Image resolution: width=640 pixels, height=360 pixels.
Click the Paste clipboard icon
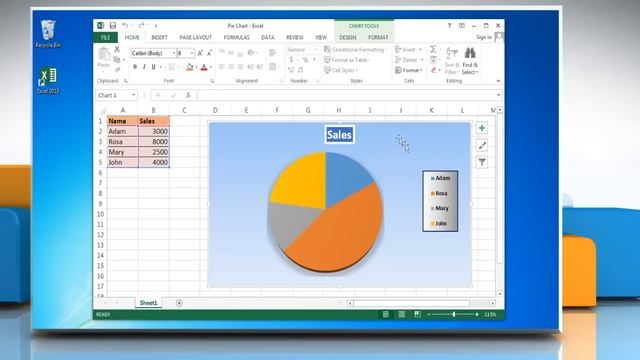click(x=104, y=53)
